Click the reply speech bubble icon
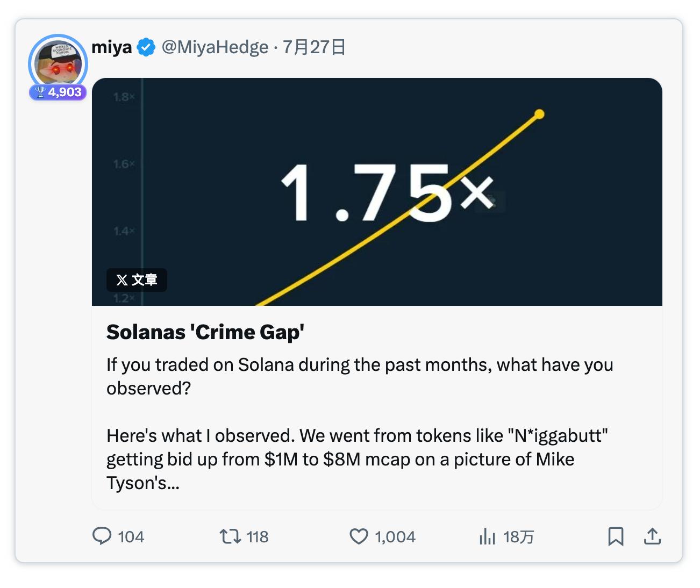Screen dimensions: 700x588 (x=102, y=536)
